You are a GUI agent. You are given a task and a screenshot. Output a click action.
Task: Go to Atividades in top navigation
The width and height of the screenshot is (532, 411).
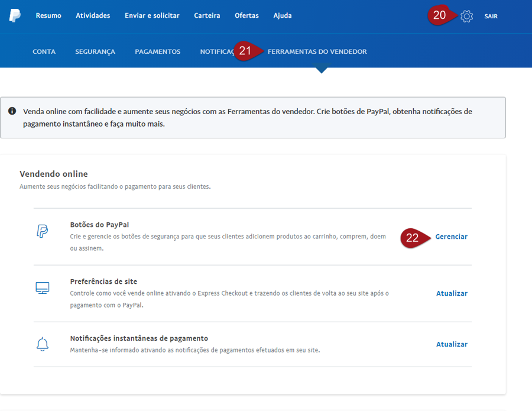[93, 15]
